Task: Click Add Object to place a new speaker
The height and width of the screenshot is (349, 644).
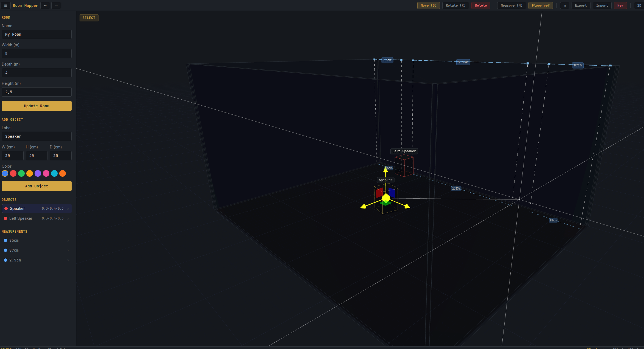Action: pyautogui.click(x=36, y=186)
